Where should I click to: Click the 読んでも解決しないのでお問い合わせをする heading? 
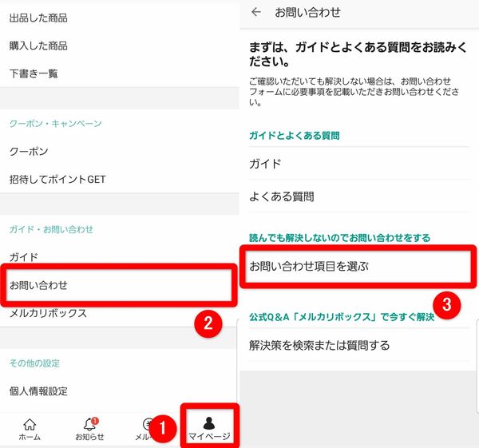340,238
